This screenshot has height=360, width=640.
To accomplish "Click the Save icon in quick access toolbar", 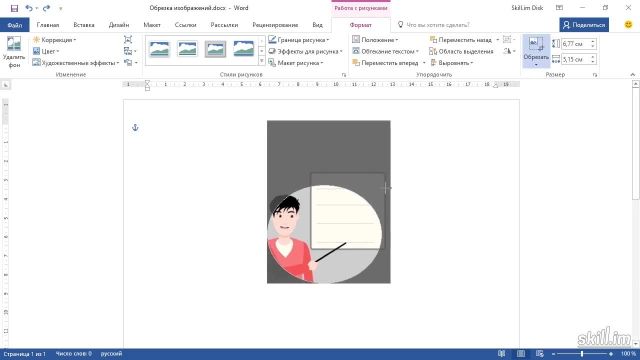I will point(14,8).
